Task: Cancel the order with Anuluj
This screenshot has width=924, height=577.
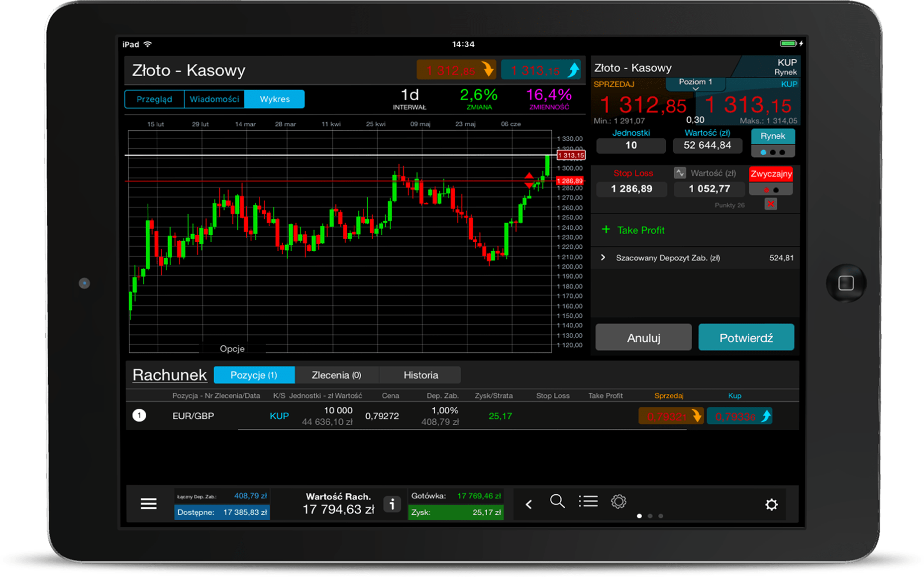Action: pos(643,337)
